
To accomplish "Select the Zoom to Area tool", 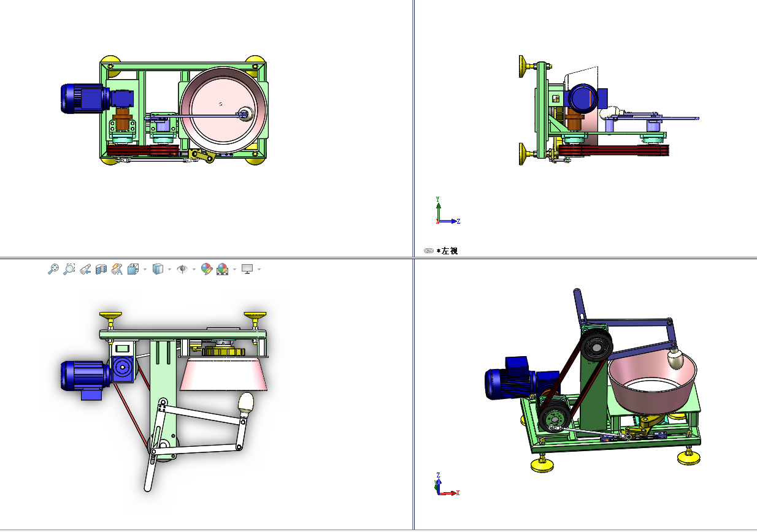I will [x=69, y=269].
